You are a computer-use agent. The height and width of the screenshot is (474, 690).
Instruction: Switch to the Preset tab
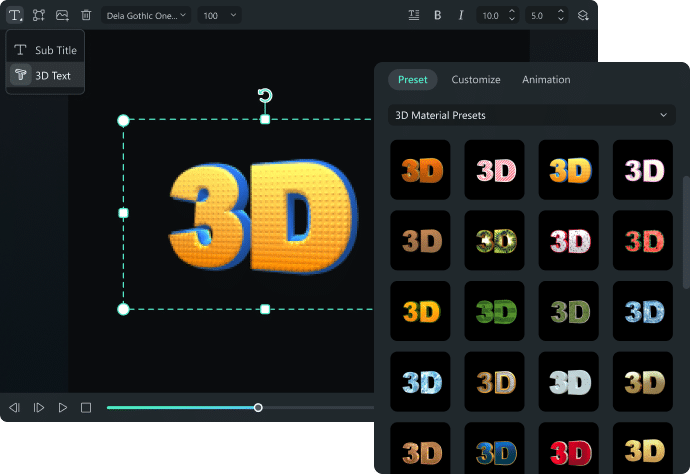pos(413,80)
